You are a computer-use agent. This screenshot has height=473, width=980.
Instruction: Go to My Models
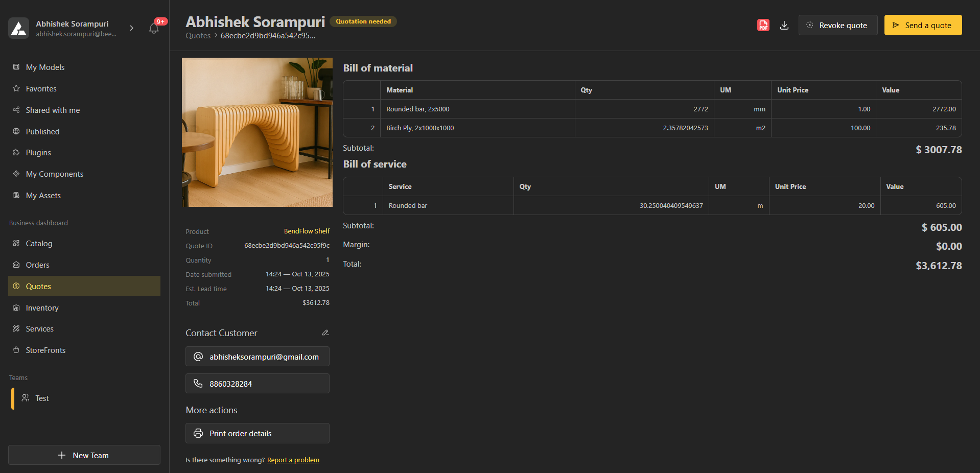(45, 67)
